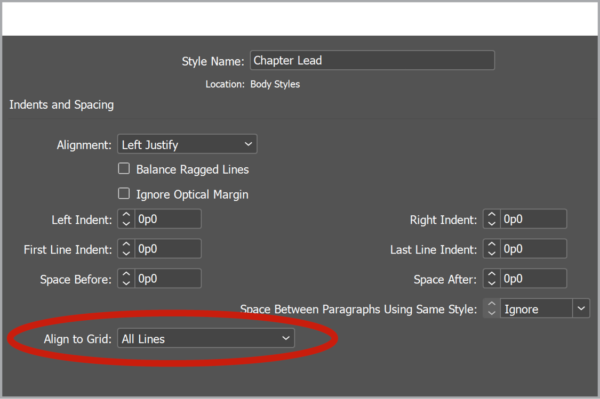Click the Space After value field
This screenshot has height=399, width=600.
click(x=533, y=278)
